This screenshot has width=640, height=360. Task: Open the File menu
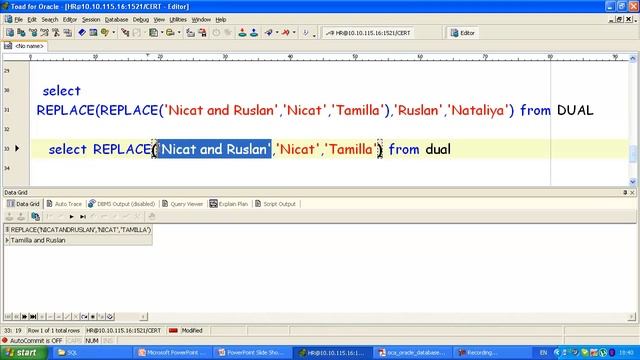coord(18,20)
